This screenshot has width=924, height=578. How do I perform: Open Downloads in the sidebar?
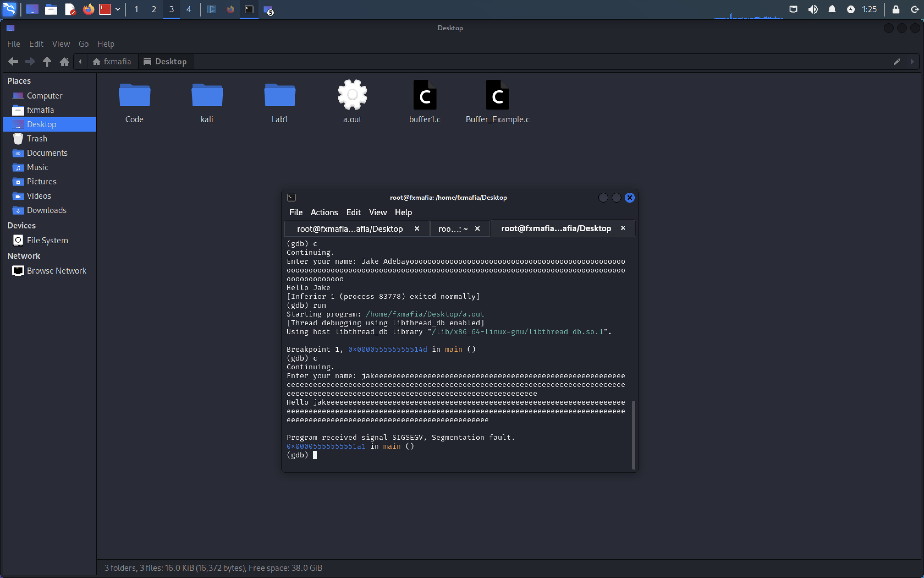point(49,210)
